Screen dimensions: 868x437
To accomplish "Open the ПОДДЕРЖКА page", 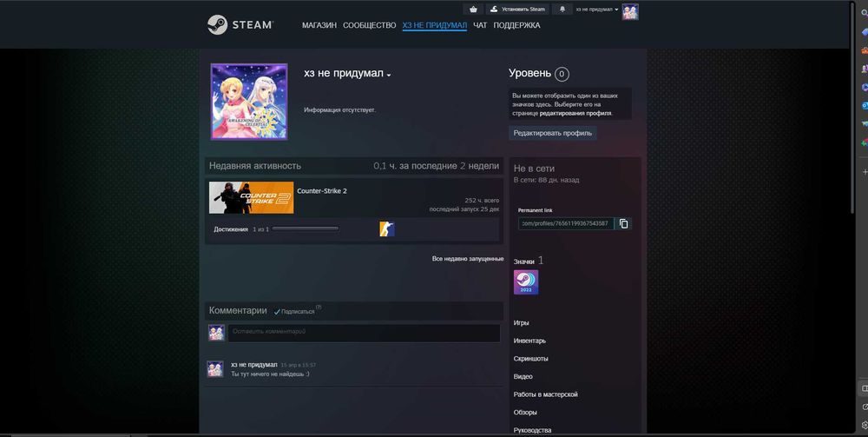I will [516, 25].
